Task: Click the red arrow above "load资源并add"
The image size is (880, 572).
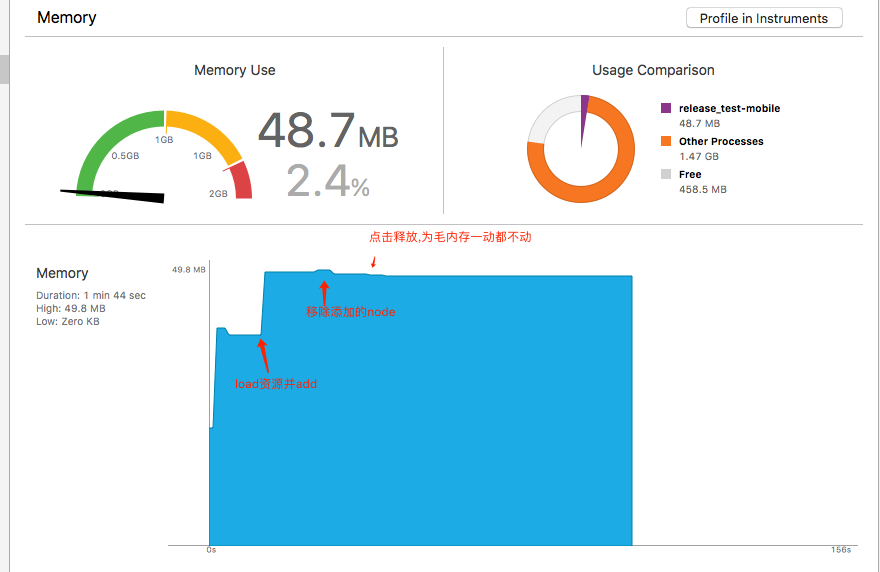Action: coord(263,353)
